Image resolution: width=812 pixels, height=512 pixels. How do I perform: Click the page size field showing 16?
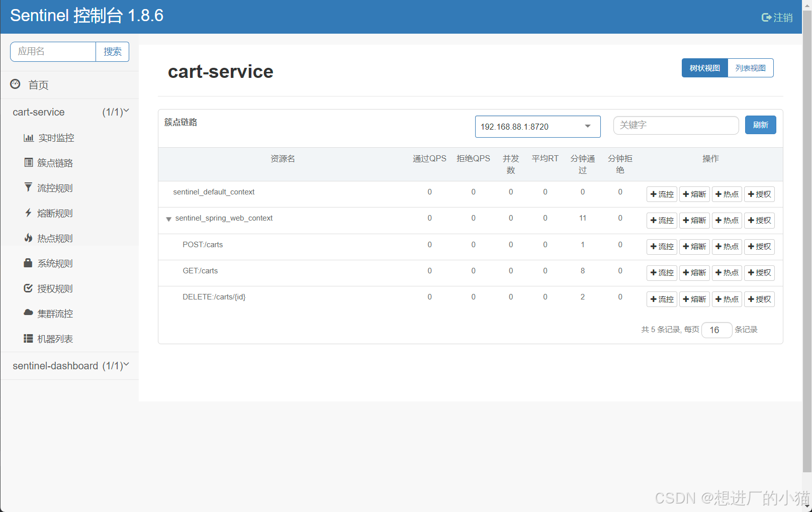pos(716,330)
